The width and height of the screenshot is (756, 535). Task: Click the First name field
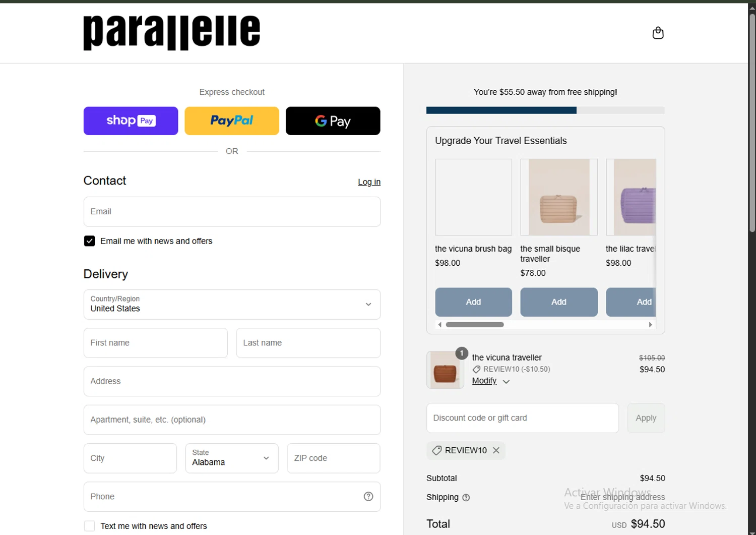click(x=155, y=343)
